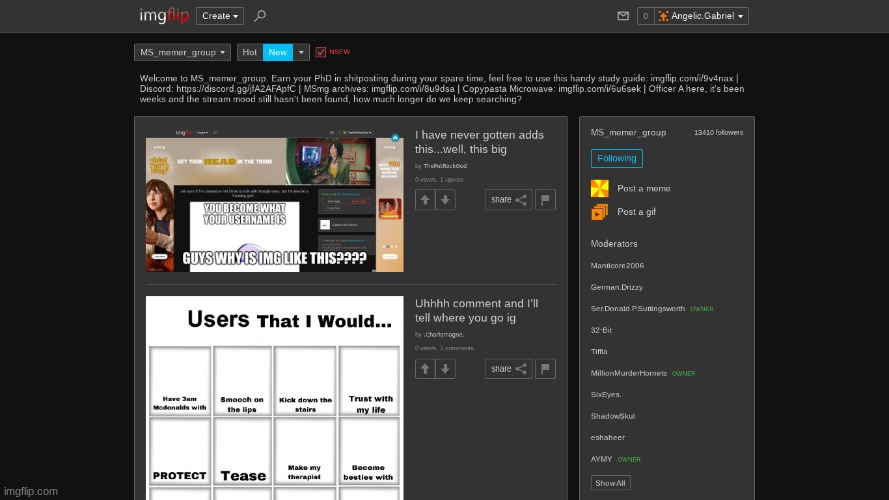Expand the MS_memer_group stream dropdown
889x500 pixels.
182,52
